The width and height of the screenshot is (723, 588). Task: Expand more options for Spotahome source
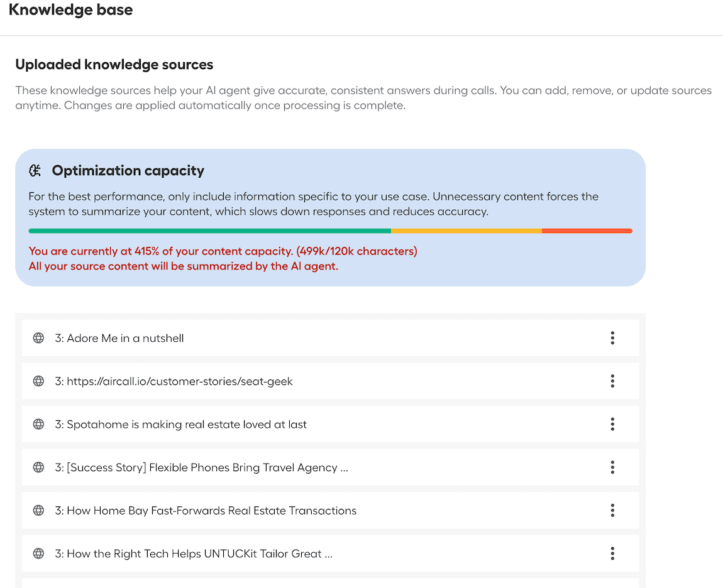(612, 425)
